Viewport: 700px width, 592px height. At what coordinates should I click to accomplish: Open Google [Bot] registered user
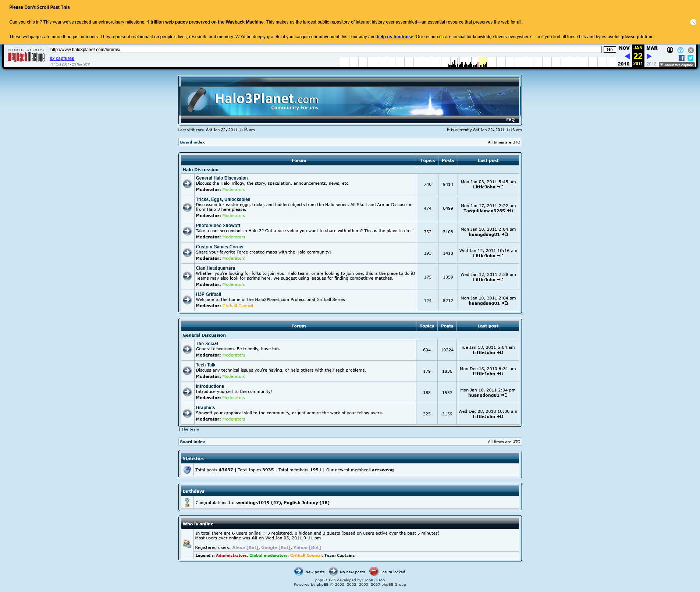point(276,547)
